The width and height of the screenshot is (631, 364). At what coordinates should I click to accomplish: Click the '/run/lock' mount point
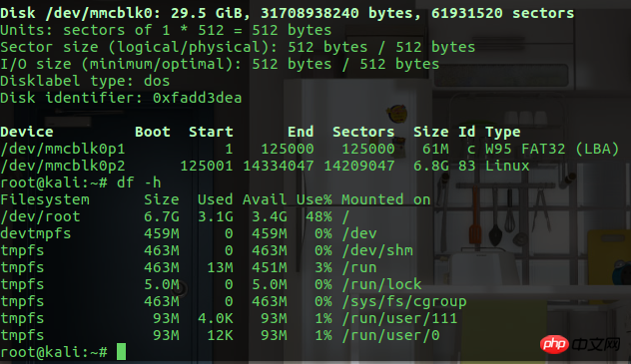click(x=381, y=284)
